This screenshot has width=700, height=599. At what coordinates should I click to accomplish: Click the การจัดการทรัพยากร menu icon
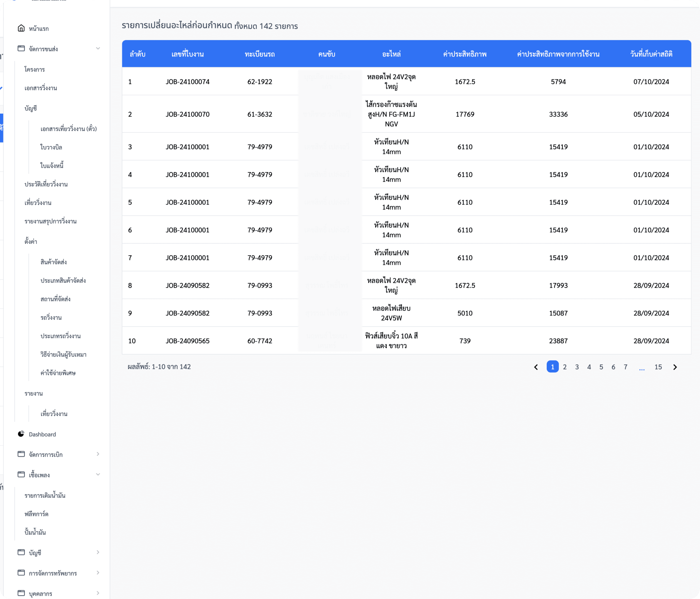click(21, 573)
